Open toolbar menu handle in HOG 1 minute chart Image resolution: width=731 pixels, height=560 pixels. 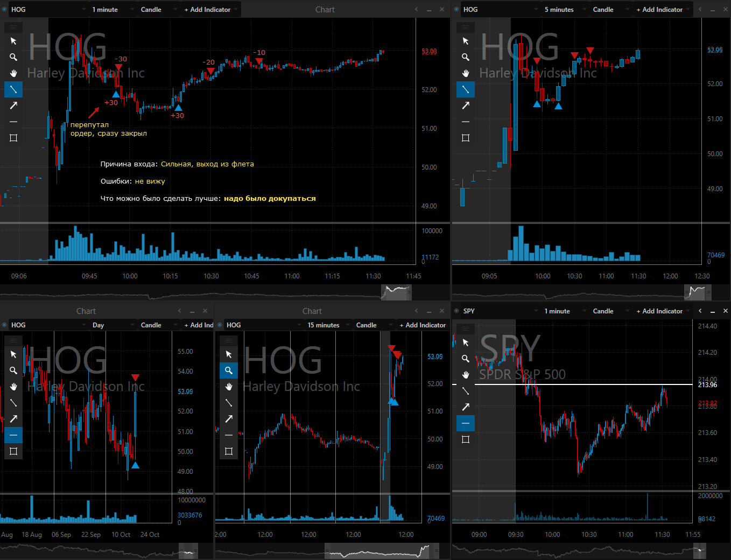point(13,27)
